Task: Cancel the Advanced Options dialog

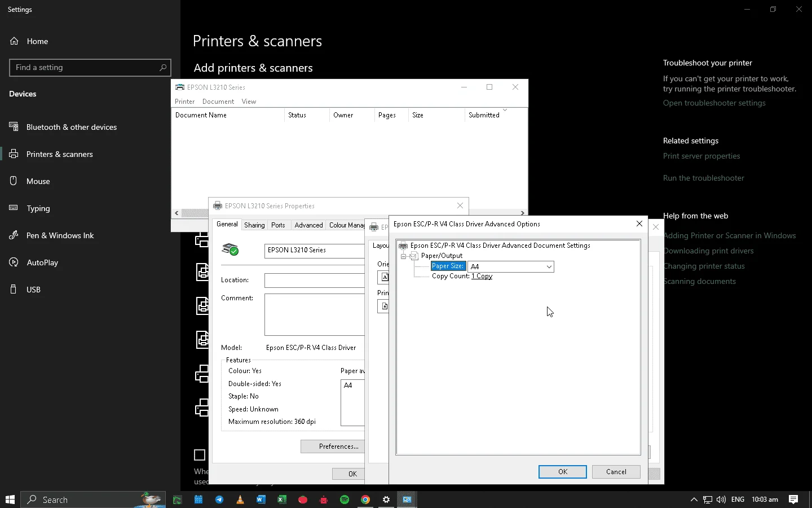Action: click(x=616, y=472)
